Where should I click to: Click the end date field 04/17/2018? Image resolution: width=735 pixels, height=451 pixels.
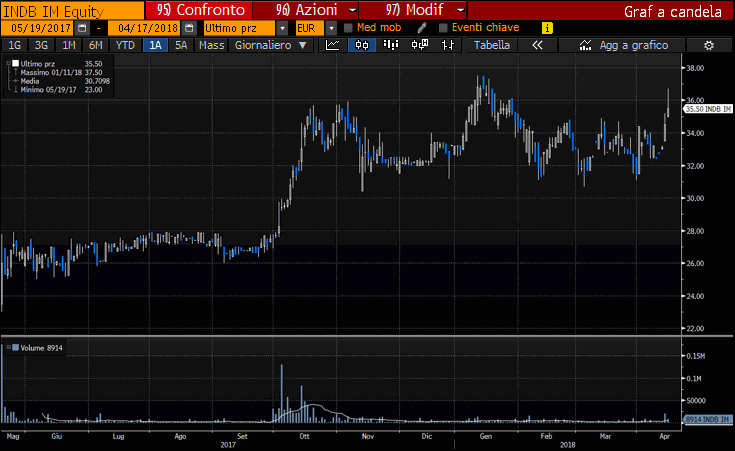[145, 28]
